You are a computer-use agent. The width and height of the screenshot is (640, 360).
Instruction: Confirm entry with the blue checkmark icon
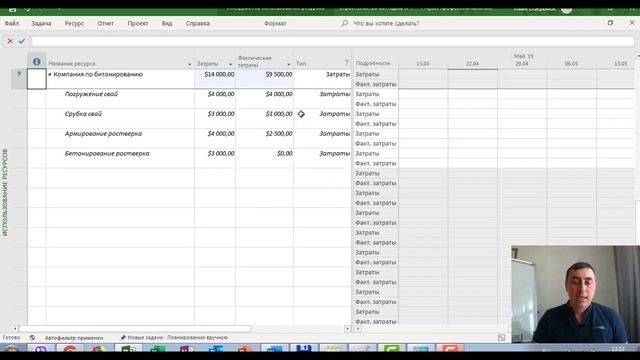coord(22,41)
